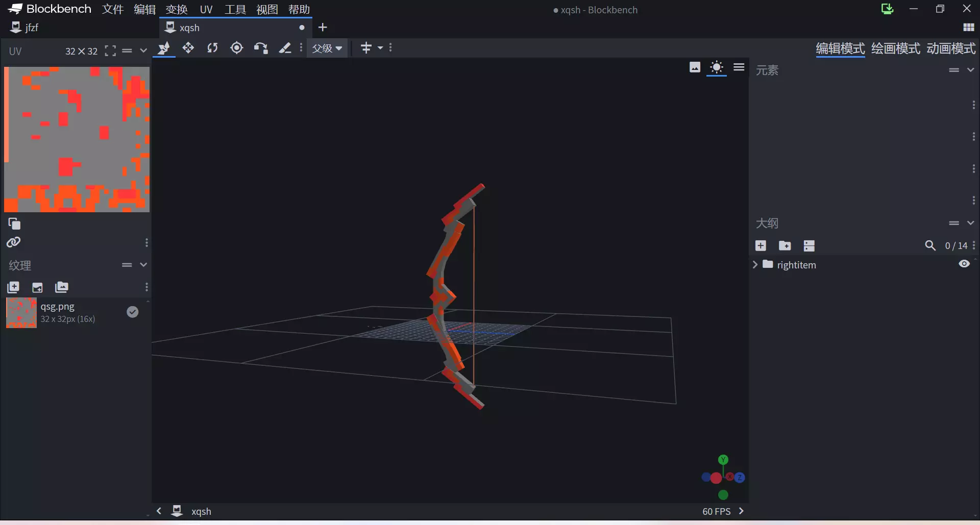Image resolution: width=980 pixels, height=525 pixels.
Task: Click the chain link icon below UV editor
Action: click(x=14, y=242)
